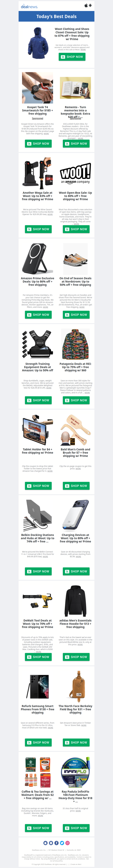Click the footer Apple app icon
113x868 pixels.
coord(45,843)
